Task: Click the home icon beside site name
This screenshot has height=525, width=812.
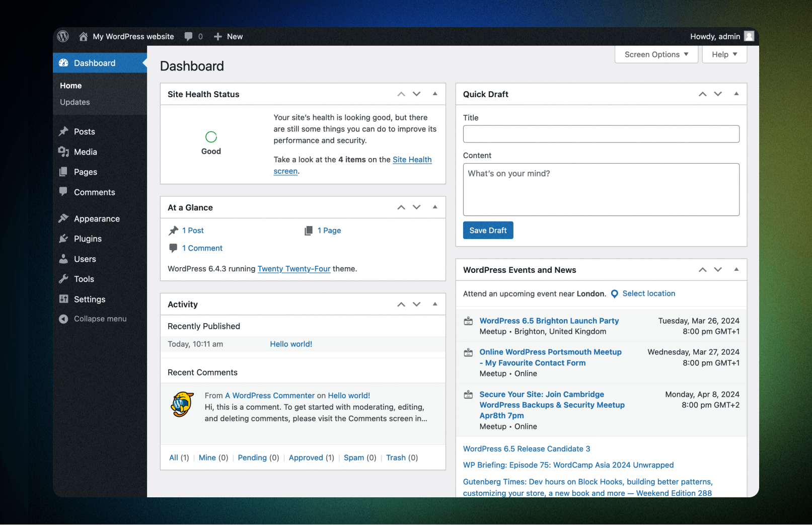Action: (84, 36)
